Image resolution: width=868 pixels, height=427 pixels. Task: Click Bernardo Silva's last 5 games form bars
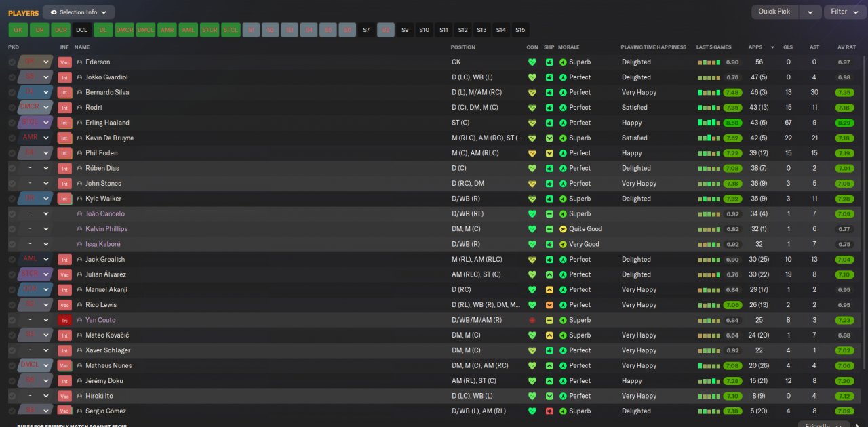[709, 92]
